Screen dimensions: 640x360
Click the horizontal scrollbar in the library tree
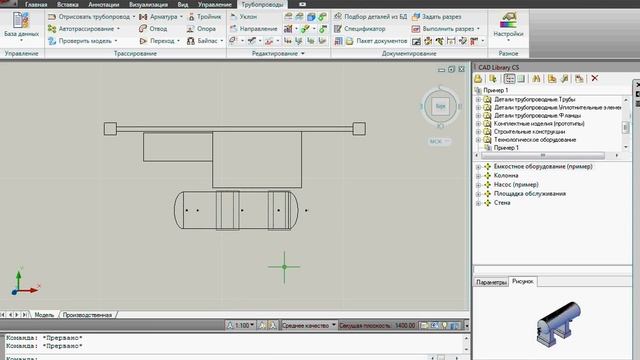(x=542, y=156)
